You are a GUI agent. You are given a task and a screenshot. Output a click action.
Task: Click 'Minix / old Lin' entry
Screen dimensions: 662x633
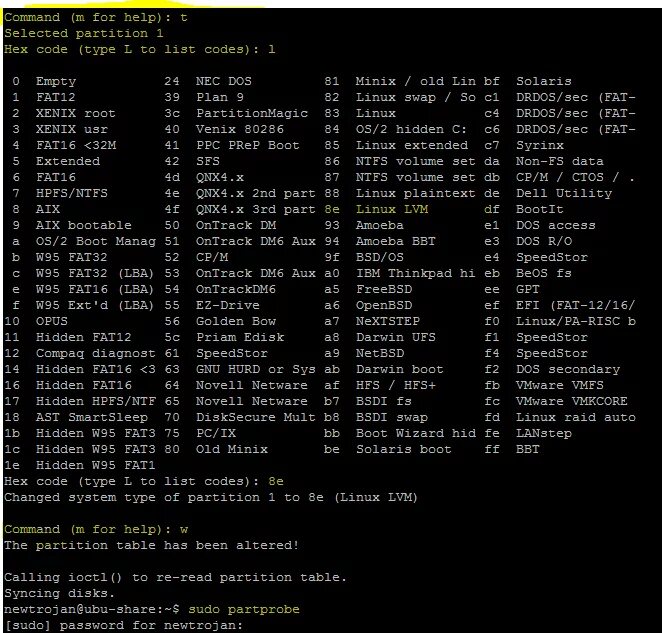pyautogui.click(x=415, y=82)
